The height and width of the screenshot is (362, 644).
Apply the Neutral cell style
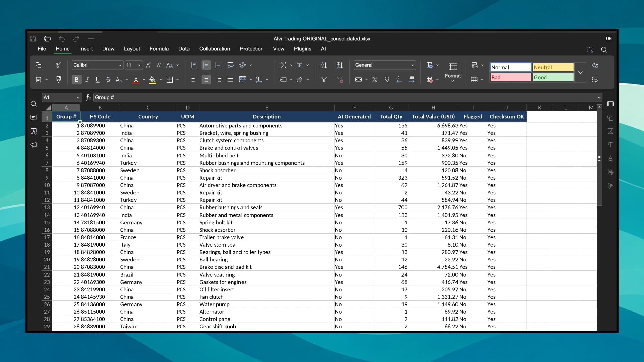553,67
